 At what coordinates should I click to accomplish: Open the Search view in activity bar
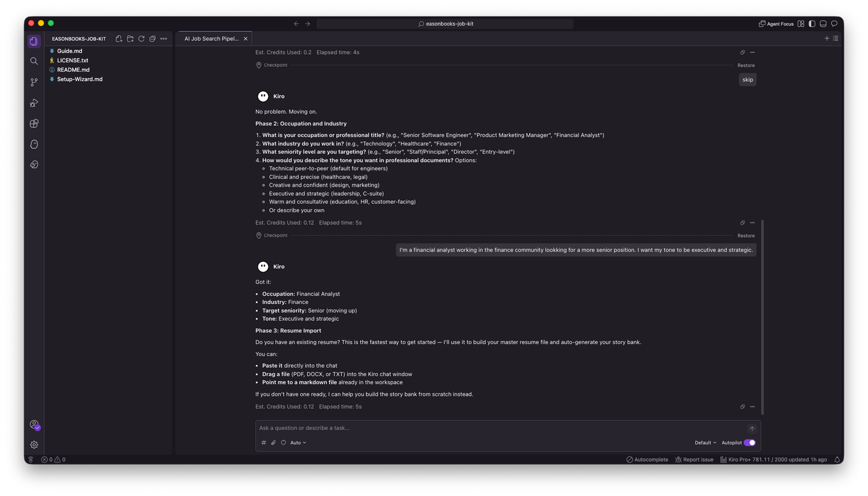pyautogui.click(x=34, y=61)
